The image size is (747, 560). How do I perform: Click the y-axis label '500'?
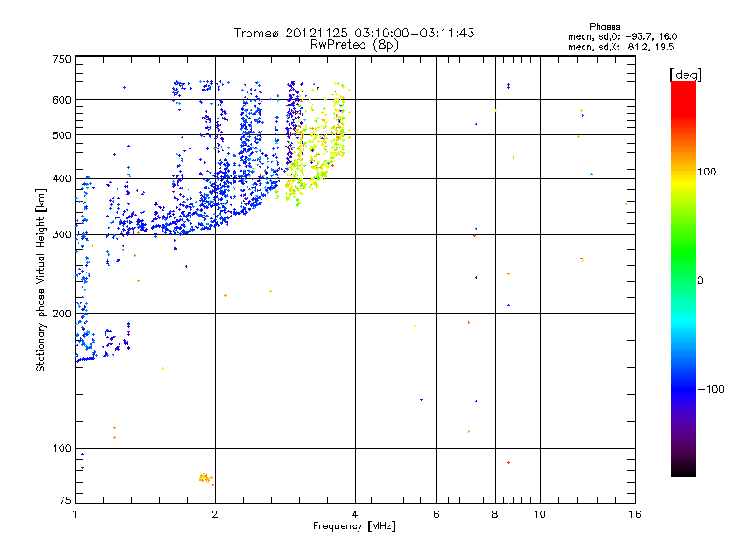point(62,135)
